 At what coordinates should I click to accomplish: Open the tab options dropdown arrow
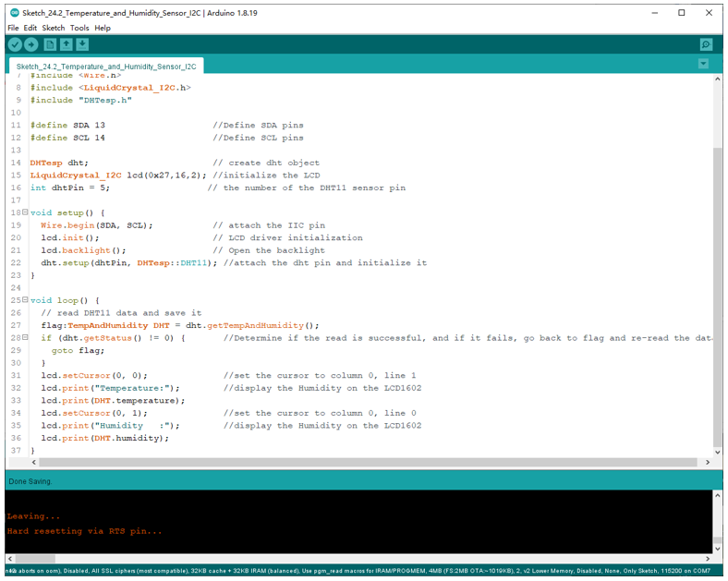click(x=703, y=64)
